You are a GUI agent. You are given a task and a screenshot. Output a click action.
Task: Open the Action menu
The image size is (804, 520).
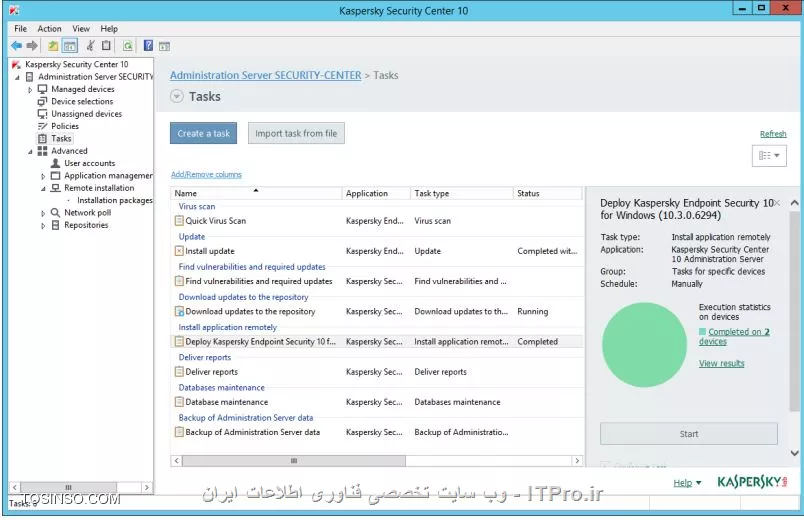point(49,29)
